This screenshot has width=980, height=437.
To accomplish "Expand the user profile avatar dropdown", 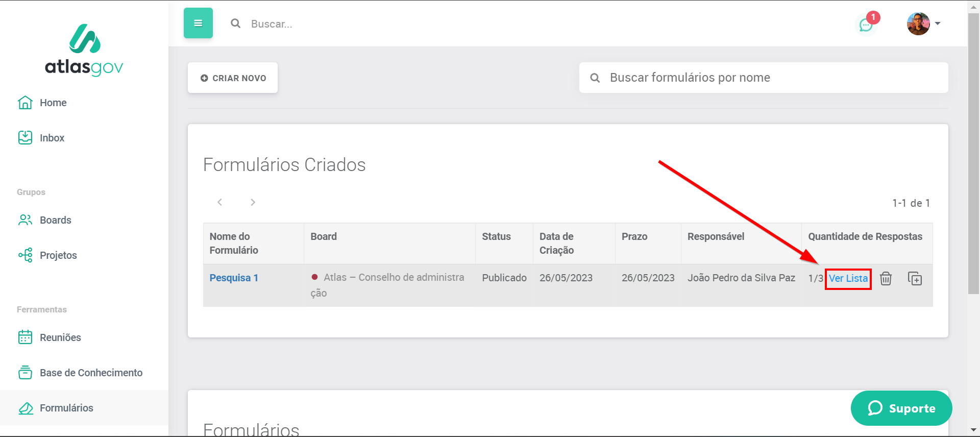I will [923, 23].
